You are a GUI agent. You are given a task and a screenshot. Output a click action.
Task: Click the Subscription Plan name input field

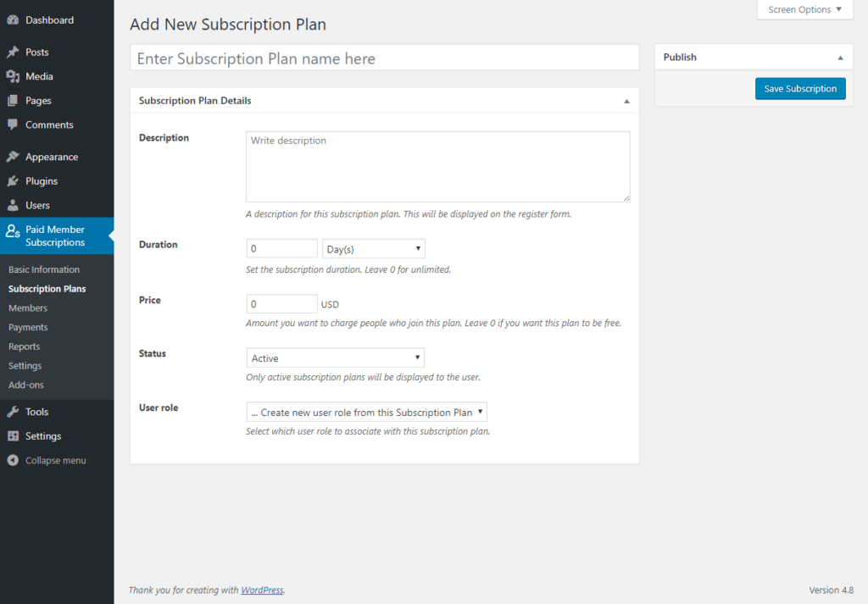[383, 57]
